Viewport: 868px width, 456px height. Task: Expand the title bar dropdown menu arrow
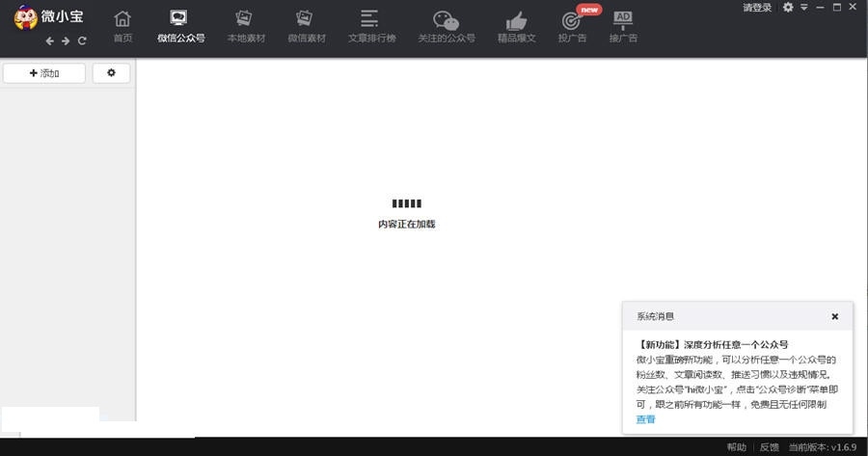[x=803, y=7]
